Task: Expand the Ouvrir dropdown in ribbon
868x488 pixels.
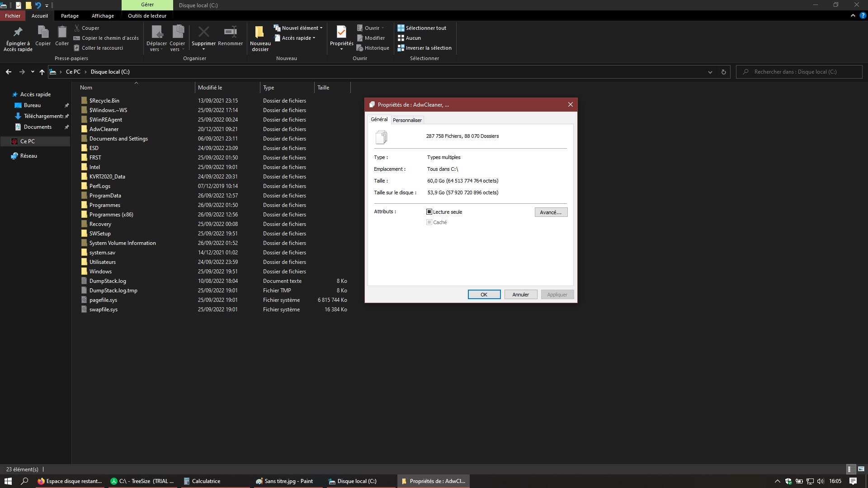Action: 385,28
